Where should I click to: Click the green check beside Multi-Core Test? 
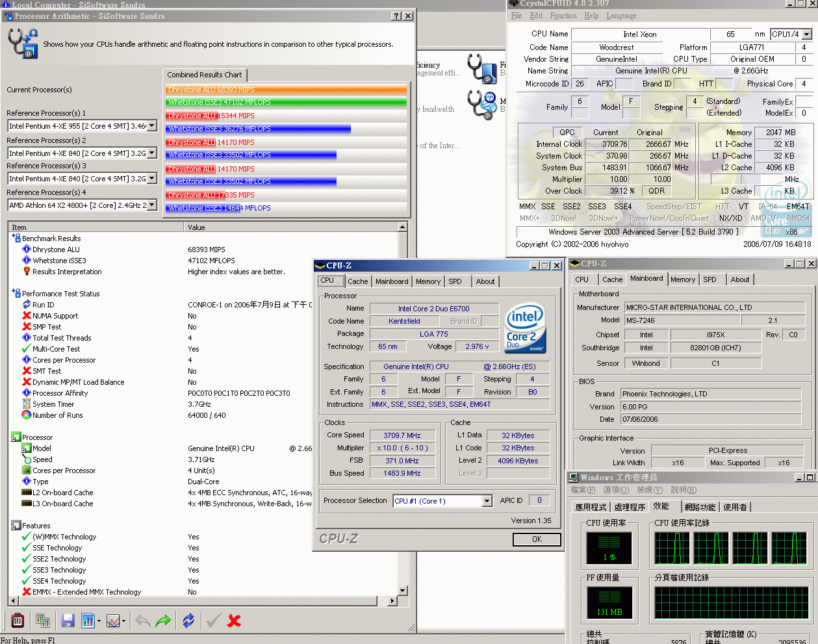(27, 349)
